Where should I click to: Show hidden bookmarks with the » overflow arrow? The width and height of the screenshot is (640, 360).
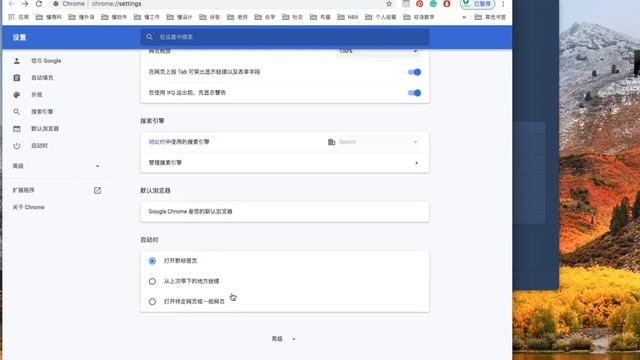tap(464, 17)
